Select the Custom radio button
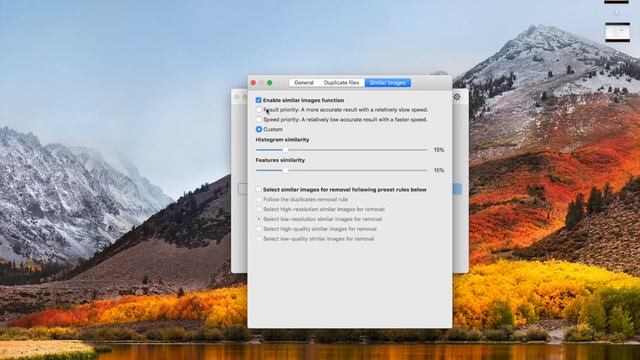The height and width of the screenshot is (360, 640). pos(259,129)
